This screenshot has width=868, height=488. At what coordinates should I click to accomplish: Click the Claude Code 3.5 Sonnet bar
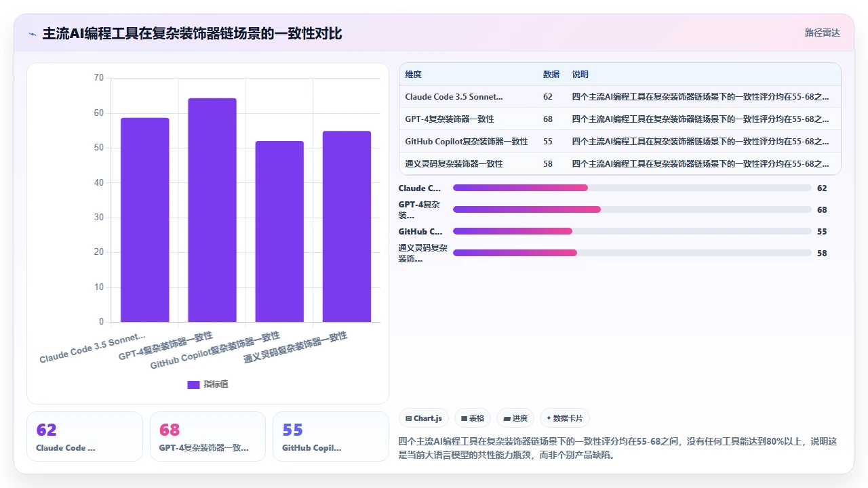coord(144,220)
